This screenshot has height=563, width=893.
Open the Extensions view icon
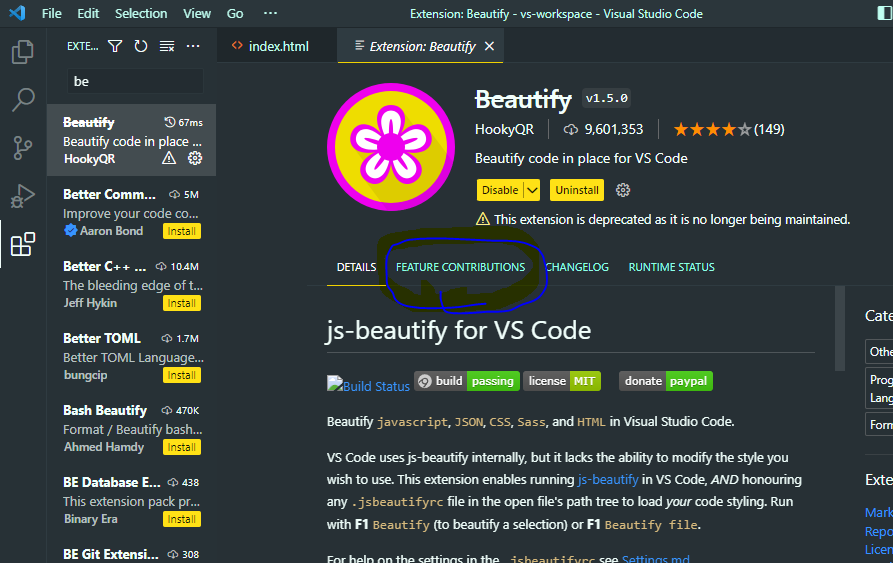[x=23, y=244]
